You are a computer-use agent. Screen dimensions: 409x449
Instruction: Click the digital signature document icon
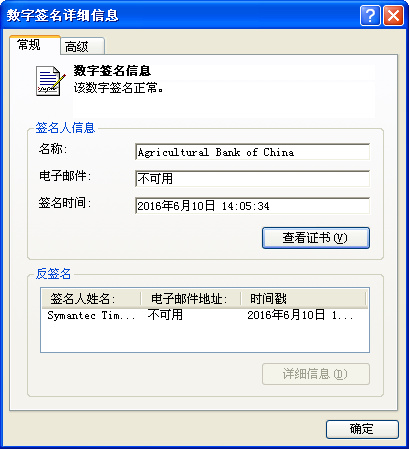click(50, 81)
